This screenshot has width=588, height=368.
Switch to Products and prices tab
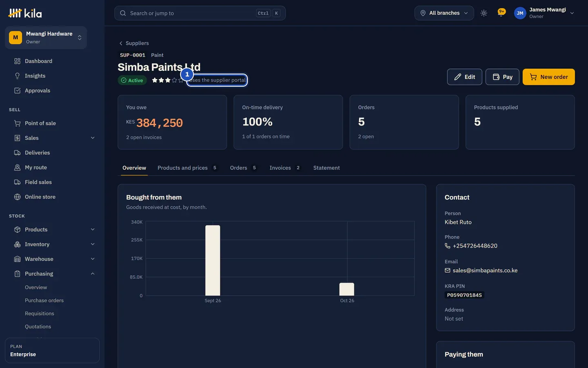point(187,168)
